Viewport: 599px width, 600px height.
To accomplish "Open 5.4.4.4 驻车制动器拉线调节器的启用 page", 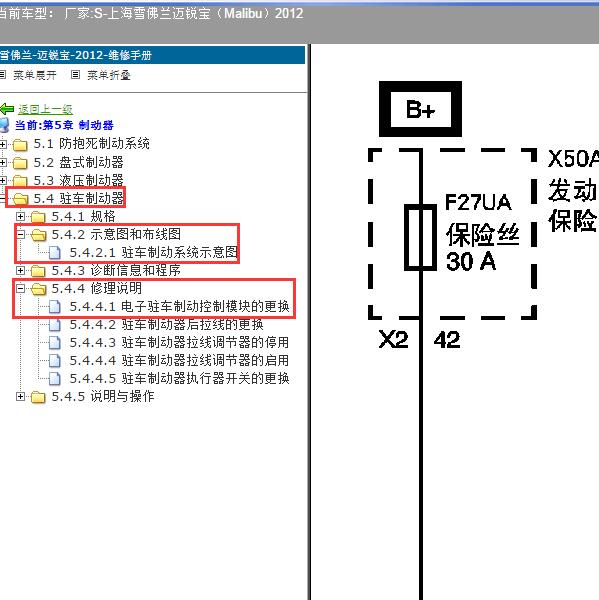I will (179, 360).
